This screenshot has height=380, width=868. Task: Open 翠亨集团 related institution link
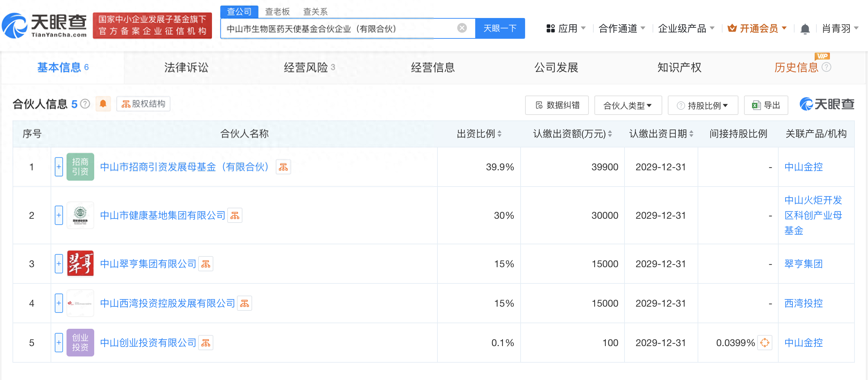pos(804,264)
